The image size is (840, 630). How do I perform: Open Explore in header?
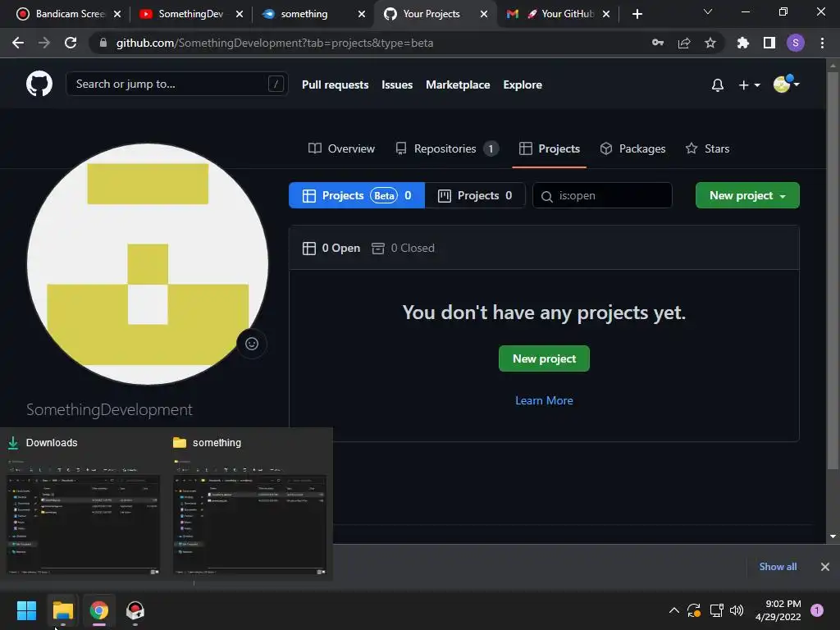(523, 84)
